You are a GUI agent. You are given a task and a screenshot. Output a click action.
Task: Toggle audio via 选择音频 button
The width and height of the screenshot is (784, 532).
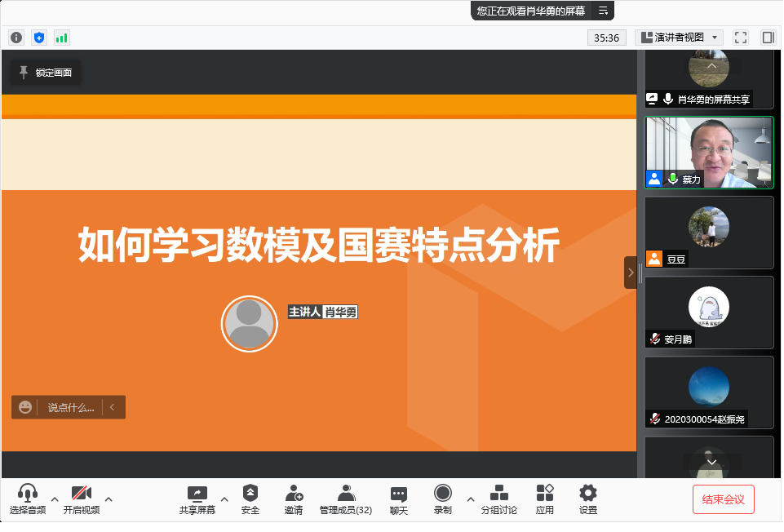(x=28, y=499)
